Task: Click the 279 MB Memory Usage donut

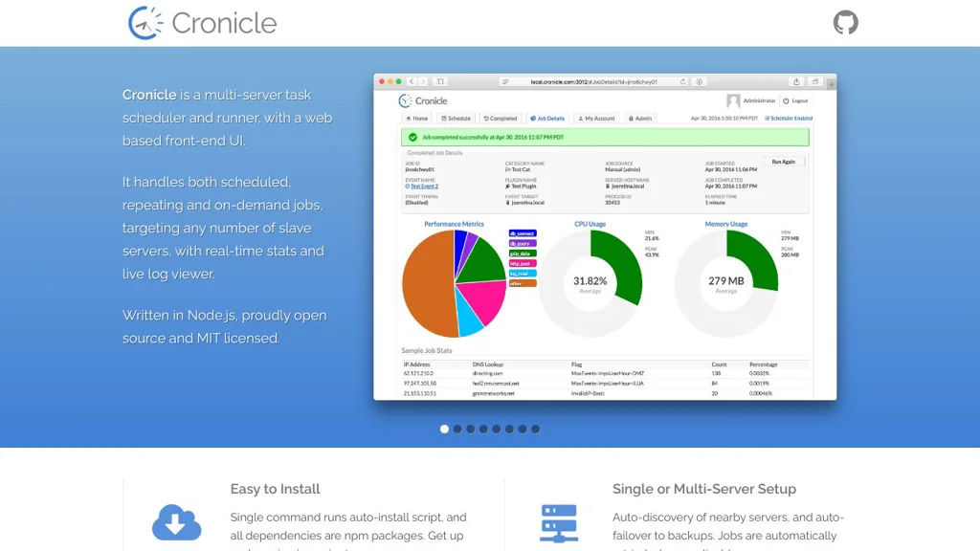Action: point(726,283)
